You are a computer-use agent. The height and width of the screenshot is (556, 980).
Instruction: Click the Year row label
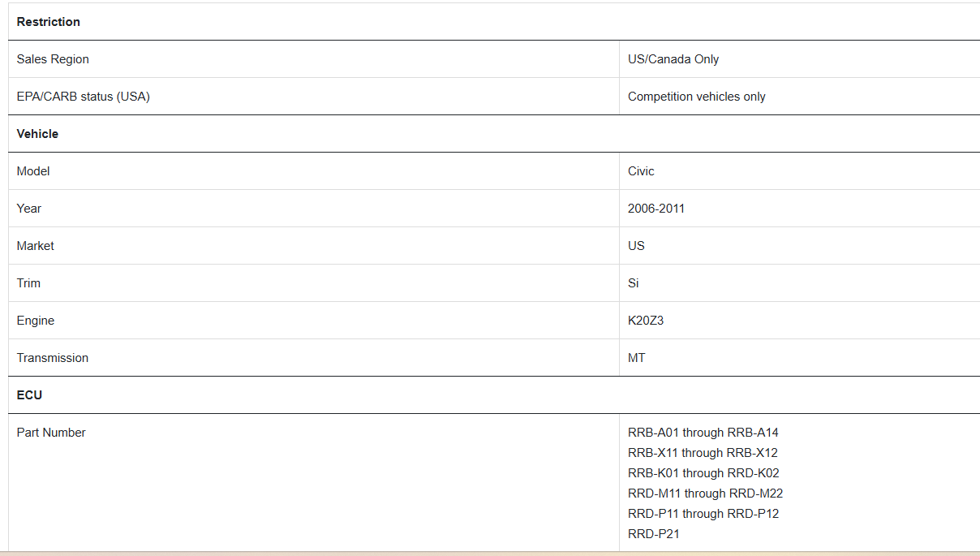pos(29,209)
